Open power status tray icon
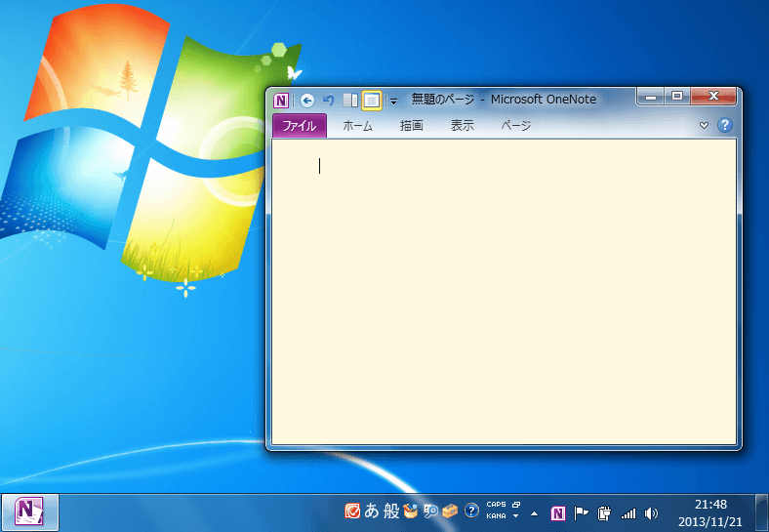The width and height of the screenshot is (769, 532). (604, 513)
